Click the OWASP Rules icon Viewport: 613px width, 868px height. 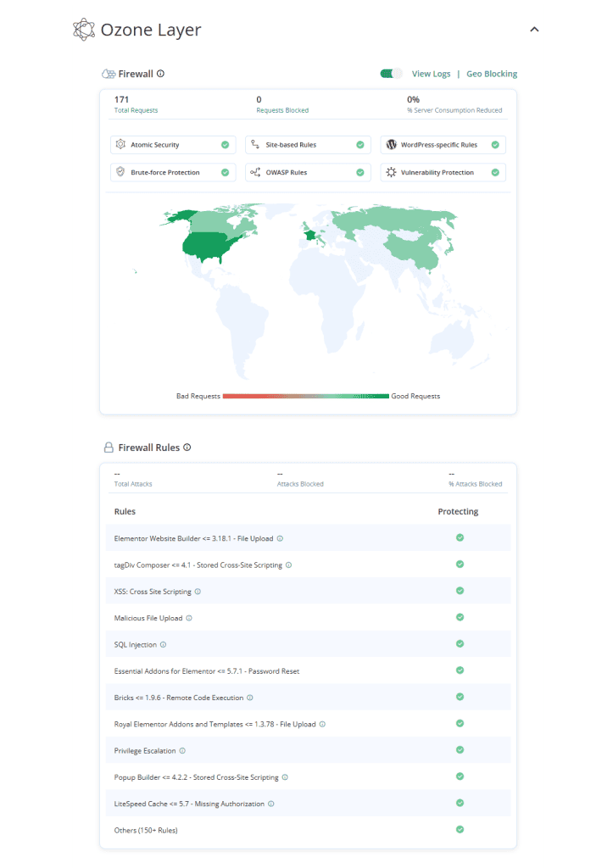(x=255, y=172)
